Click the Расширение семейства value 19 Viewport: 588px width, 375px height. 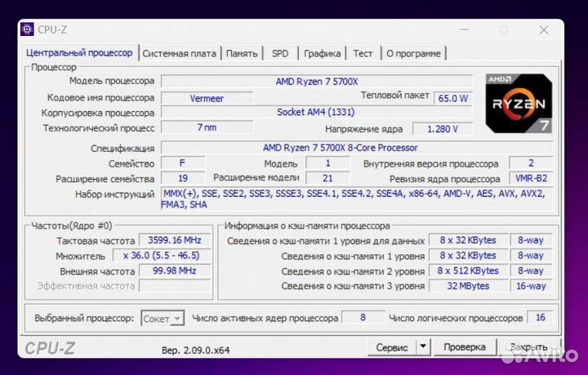coord(183,178)
